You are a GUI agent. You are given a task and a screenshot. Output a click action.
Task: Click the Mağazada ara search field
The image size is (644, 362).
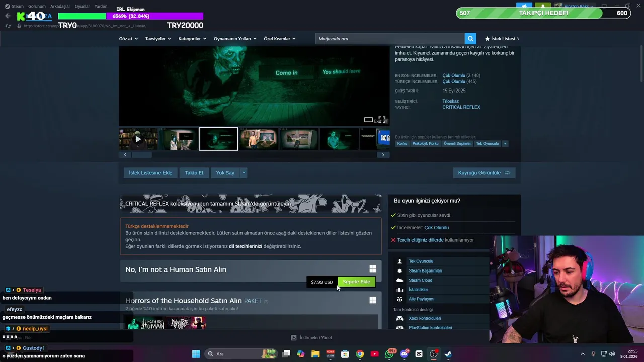click(390, 39)
